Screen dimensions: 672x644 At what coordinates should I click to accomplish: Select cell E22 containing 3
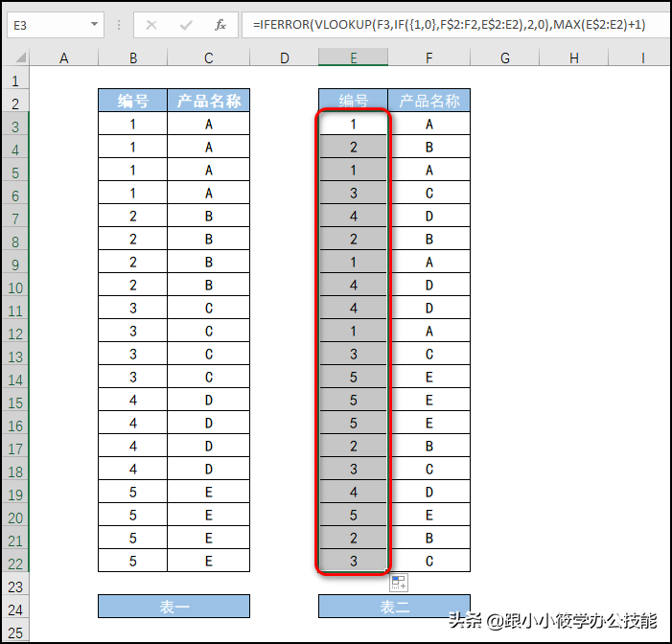[x=353, y=561]
